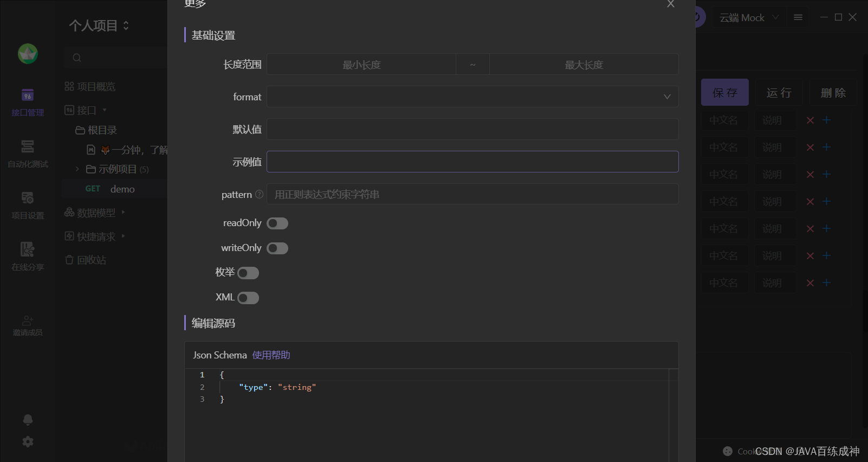This screenshot has width=868, height=462.
Task: Open notifications bell in the sidebar
Action: [28, 420]
